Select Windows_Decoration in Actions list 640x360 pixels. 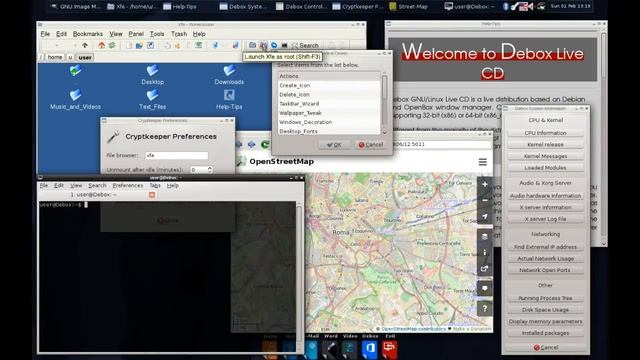(x=329, y=122)
